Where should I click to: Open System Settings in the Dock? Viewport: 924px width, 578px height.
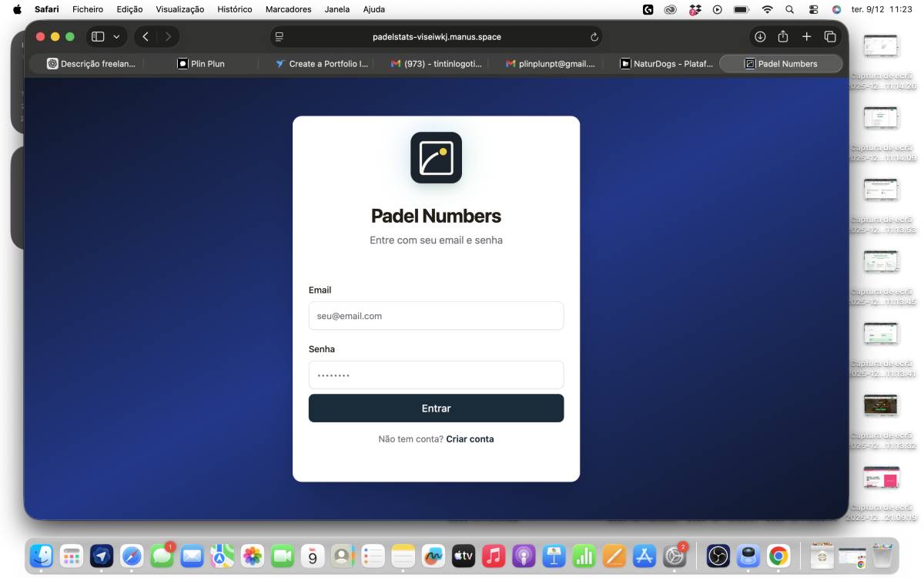click(x=675, y=556)
